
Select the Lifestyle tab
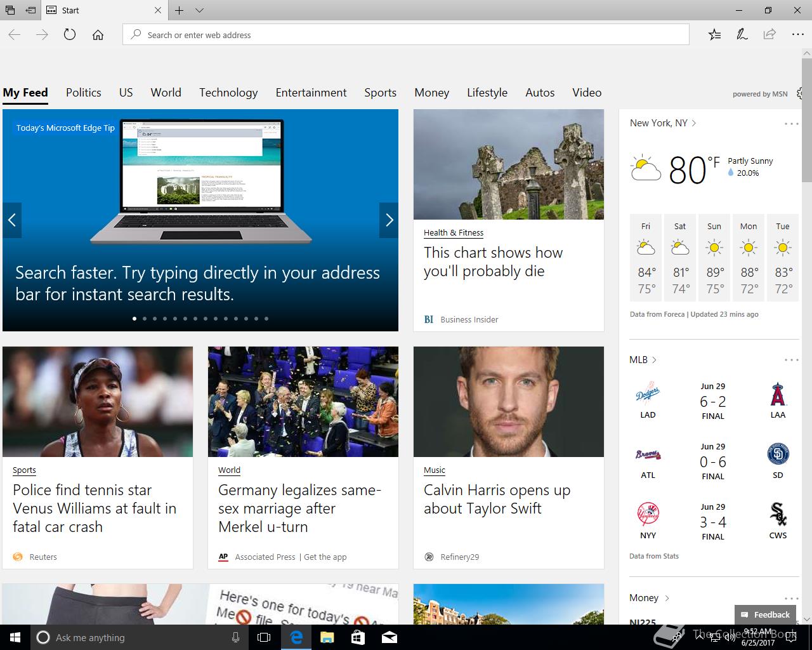coord(487,93)
